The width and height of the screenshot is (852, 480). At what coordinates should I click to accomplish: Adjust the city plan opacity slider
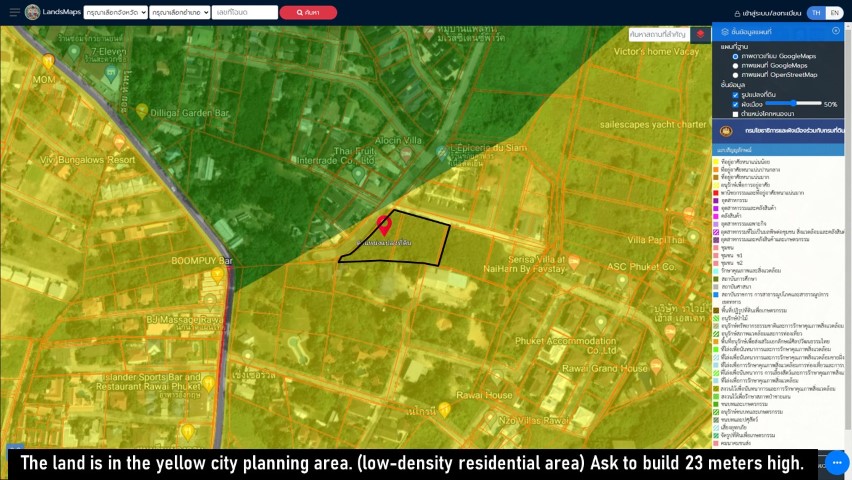tap(793, 103)
